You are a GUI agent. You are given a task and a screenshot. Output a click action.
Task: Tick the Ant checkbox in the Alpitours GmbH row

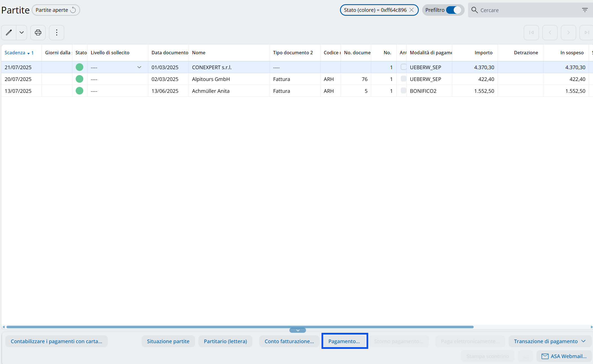403,79
